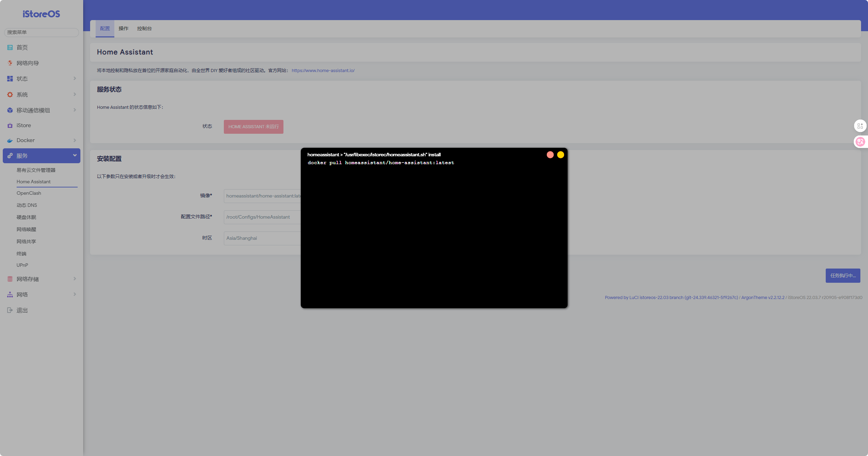Select Home Assistant sidebar entry
This screenshot has height=456, width=868.
pyautogui.click(x=34, y=182)
